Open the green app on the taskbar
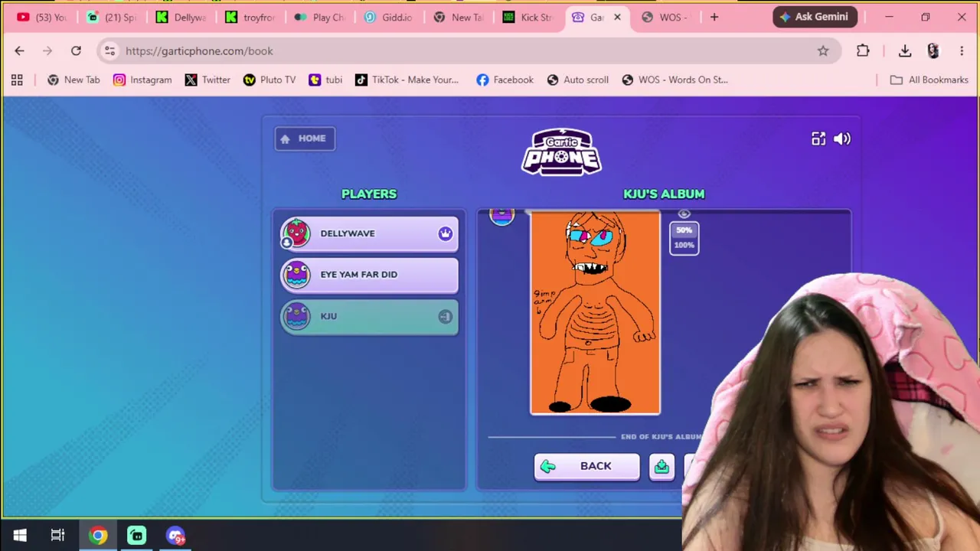 point(136,535)
